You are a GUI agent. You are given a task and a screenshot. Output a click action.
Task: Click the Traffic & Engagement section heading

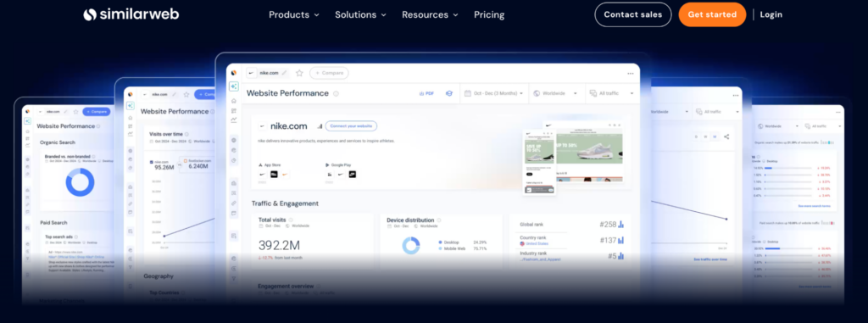pos(285,203)
